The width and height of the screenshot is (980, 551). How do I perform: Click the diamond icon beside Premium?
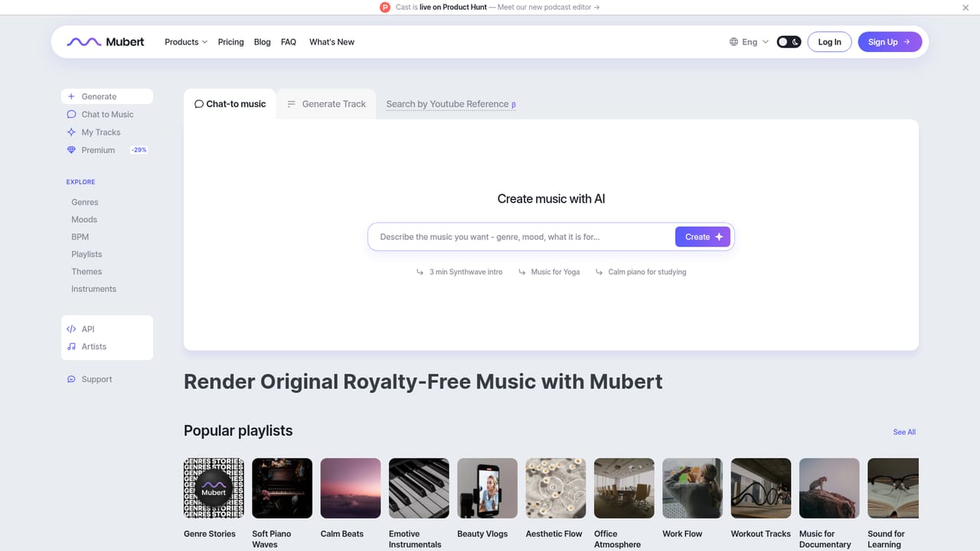(71, 150)
